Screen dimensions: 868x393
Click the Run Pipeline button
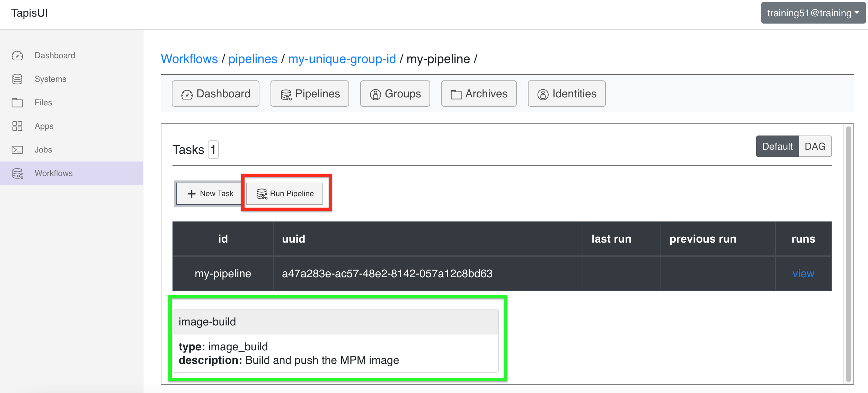coord(285,194)
